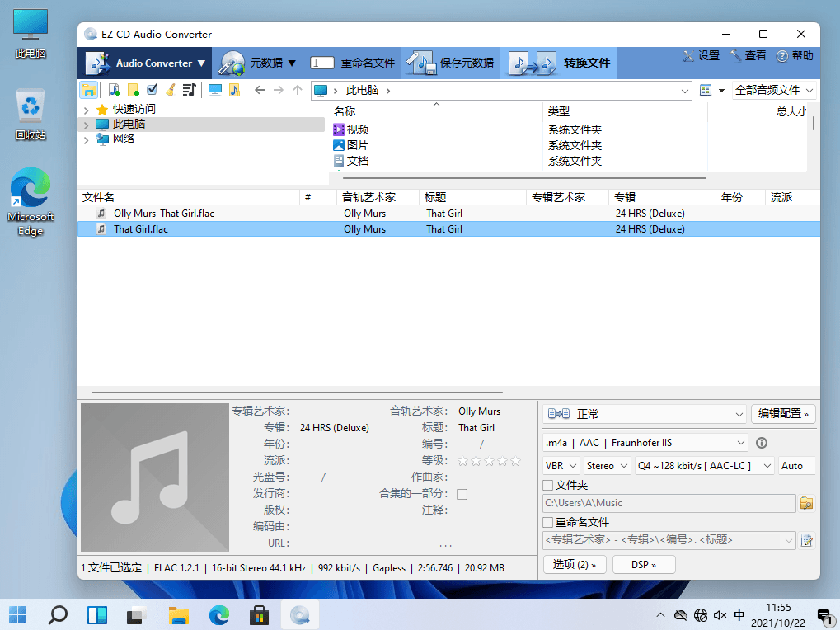Click the 编辑配置 button
The image size is (840, 630).
coord(783,414)
